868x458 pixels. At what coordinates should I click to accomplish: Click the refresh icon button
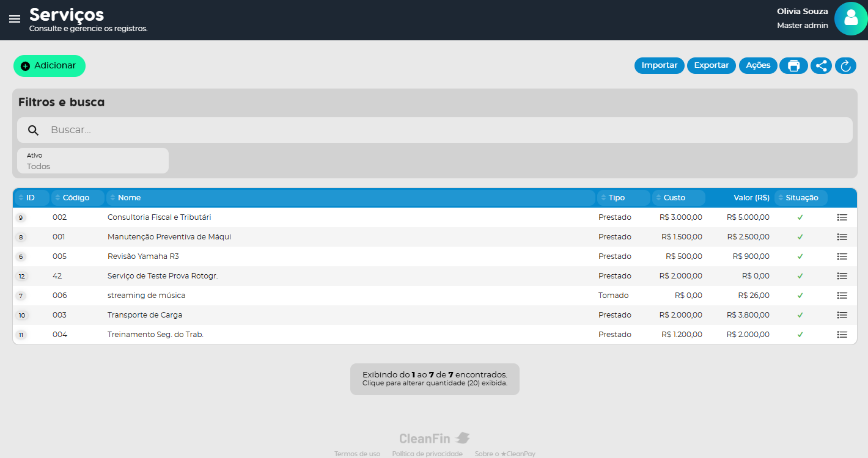pyautogui.click(x=845, y=66)
